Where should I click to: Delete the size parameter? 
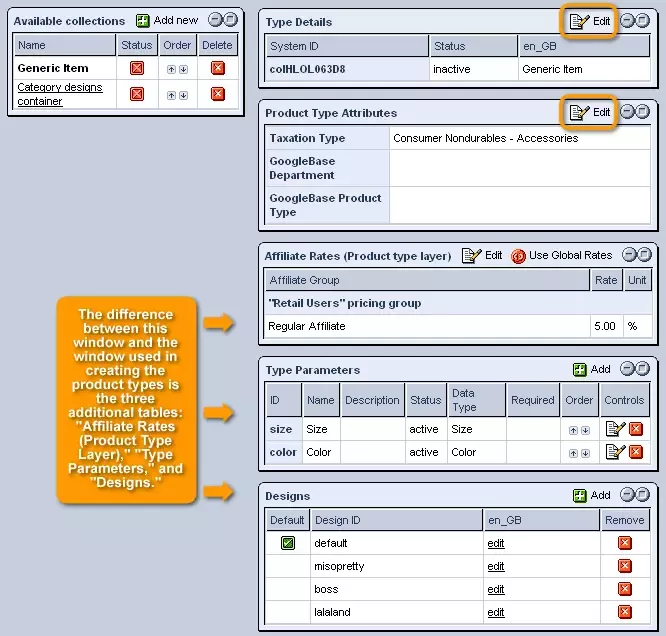(x=636, y=429)
